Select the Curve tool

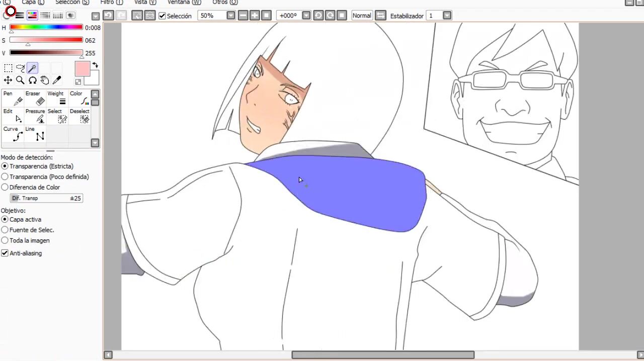tap(13, 134)
